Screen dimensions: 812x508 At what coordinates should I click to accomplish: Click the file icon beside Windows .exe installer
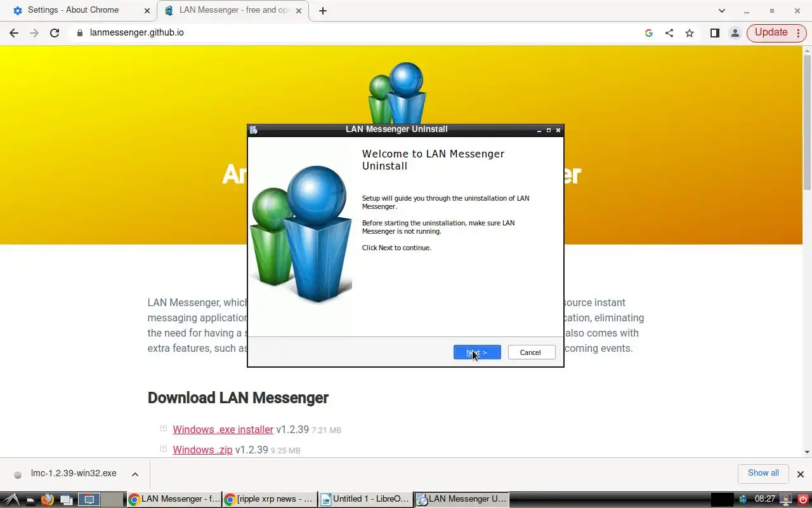pos(164,429)
